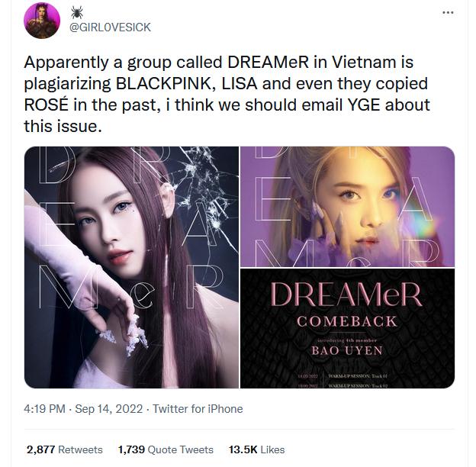Open the Twitter for iPhone source link
Viewport: 476px width, 467px height.
pyautogui.click(x=198, y=409)
